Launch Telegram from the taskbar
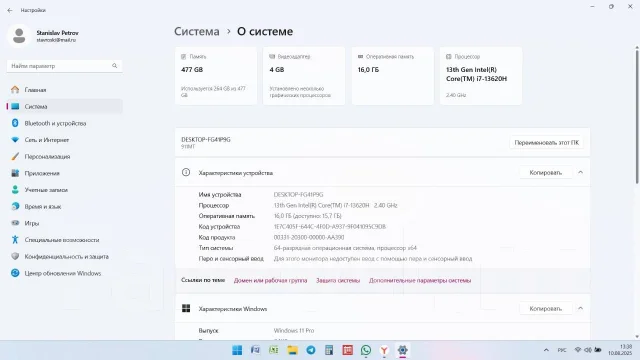 (311, 350)
